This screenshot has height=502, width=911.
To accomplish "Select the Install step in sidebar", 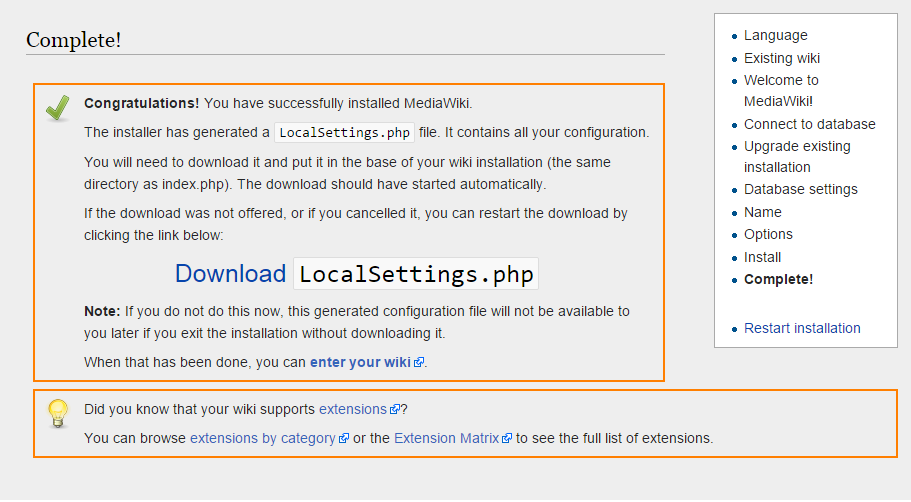I will [762, 257].
